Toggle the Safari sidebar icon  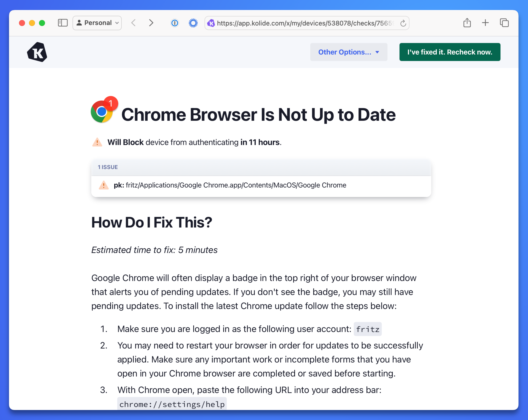click(x=62, y=23)
